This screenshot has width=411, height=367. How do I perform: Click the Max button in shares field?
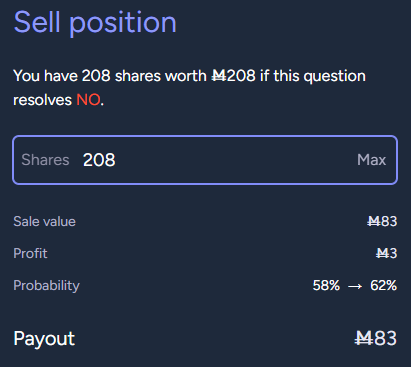[x=371, y=160]
